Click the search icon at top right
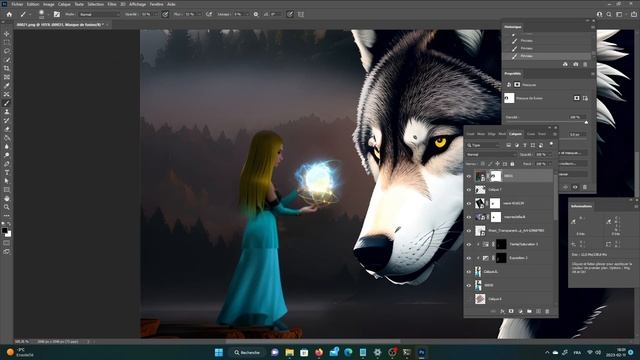Screen dimensions: 640x360 tap(609, 14)
